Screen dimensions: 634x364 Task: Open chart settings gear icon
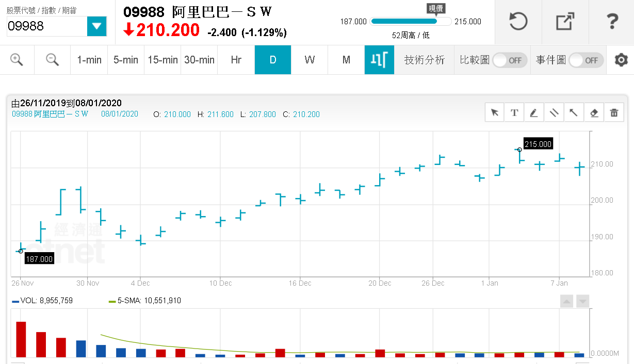(621, 60)
